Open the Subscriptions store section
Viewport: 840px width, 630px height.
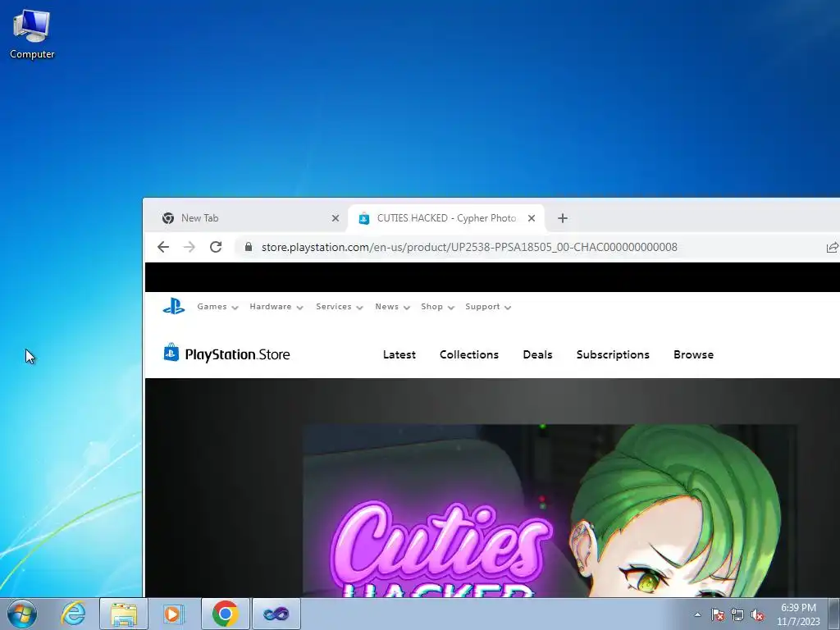point(613,354)
